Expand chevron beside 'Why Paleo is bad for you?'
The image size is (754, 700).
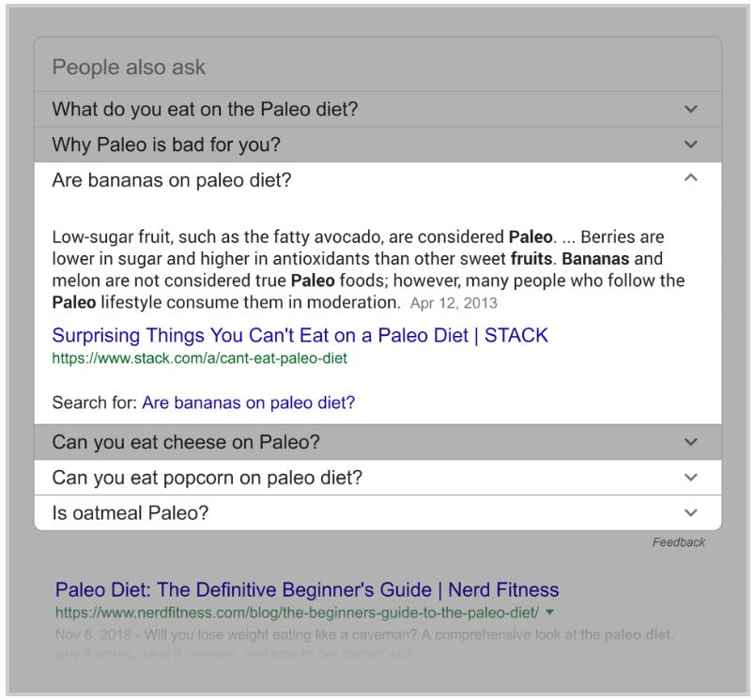(x=690, y=145)
